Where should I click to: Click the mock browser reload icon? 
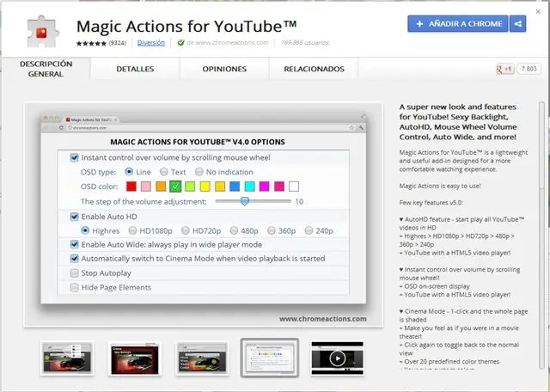(x=61, y=128)
